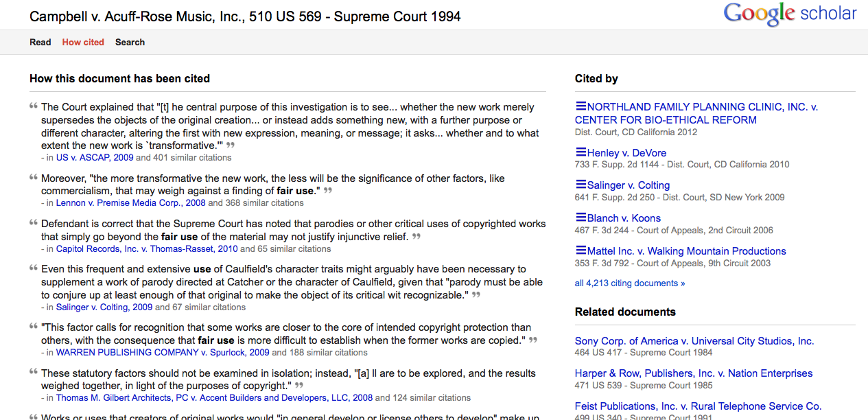Open the Search tab
The width and height of the screenshot is (868, 420).
click(x=130, y=42)
